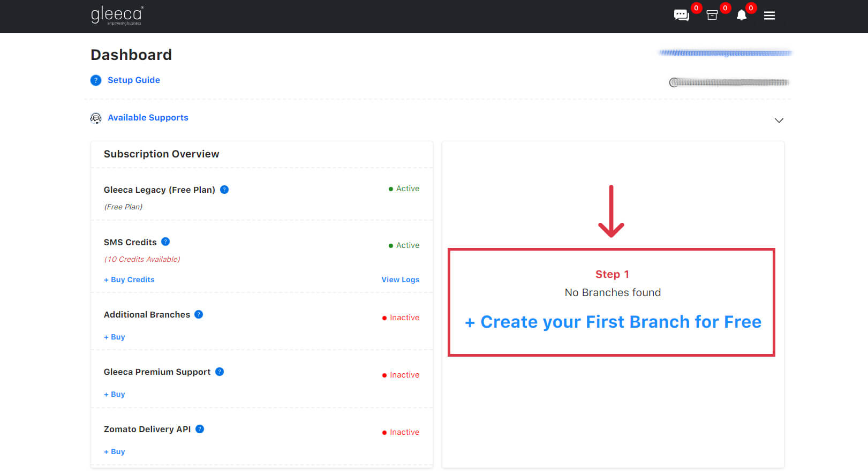Click the (10 Credits Available) text
Image resolution: width=868 pixels, height=475 pixels.
(142, 259)
